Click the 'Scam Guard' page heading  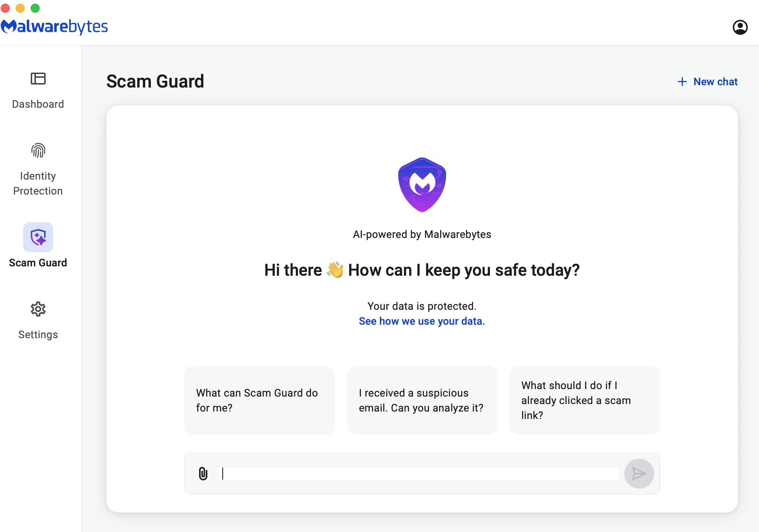coord(155,81)
